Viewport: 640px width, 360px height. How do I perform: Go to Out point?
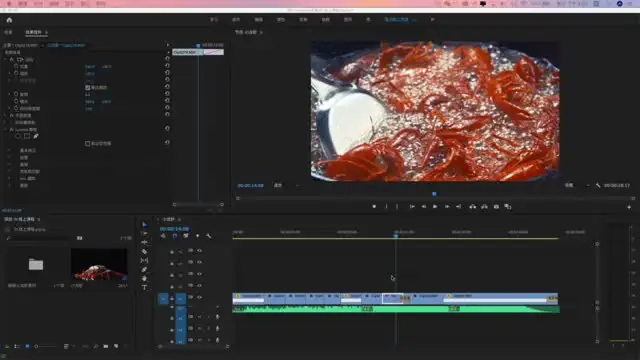point(458,207)
